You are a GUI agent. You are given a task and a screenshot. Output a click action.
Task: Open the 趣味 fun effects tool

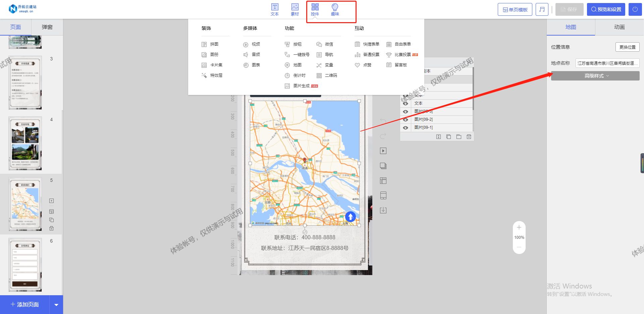[335, 9]
